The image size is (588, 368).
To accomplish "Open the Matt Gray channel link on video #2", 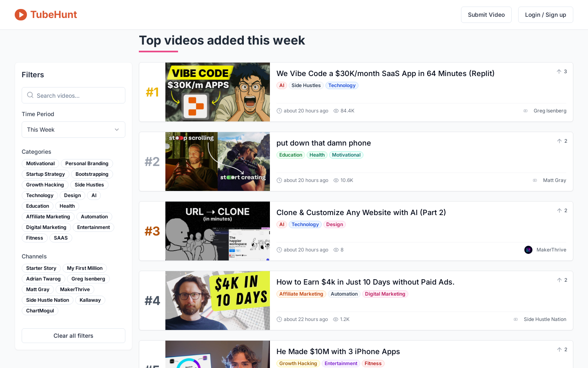I will point(555,180).
